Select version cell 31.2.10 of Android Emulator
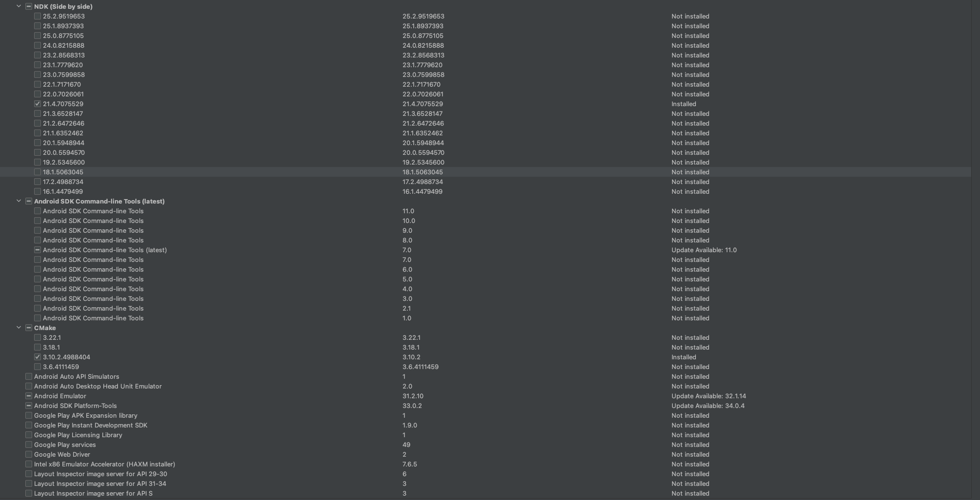The height and width of the screenshot is (500, 980). (413, 396)
